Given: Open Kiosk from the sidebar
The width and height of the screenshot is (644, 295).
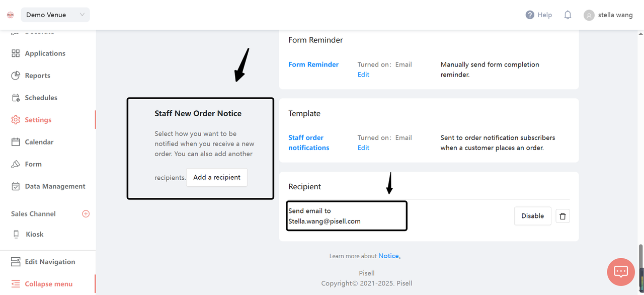Looking at the screenshot, I should click(34, 234).
